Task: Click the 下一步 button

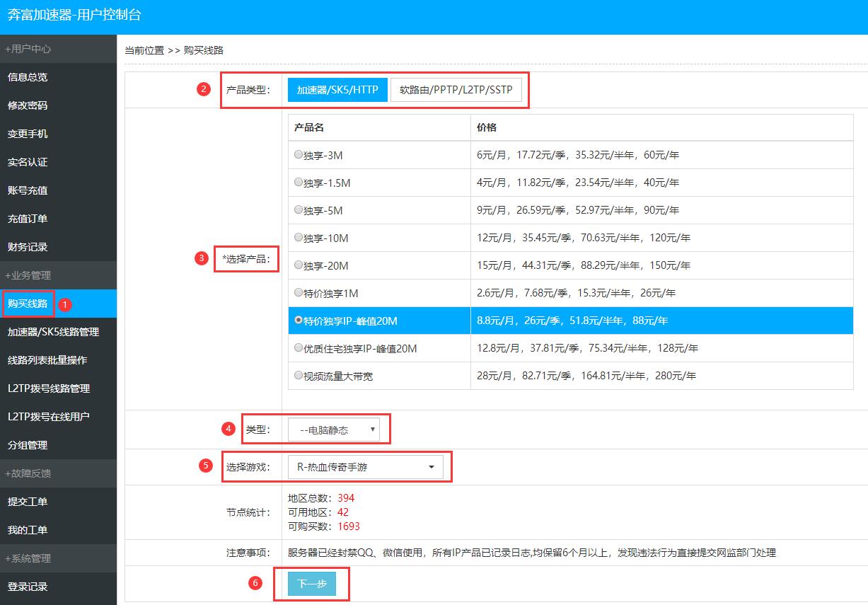Action: coord(311,584)
